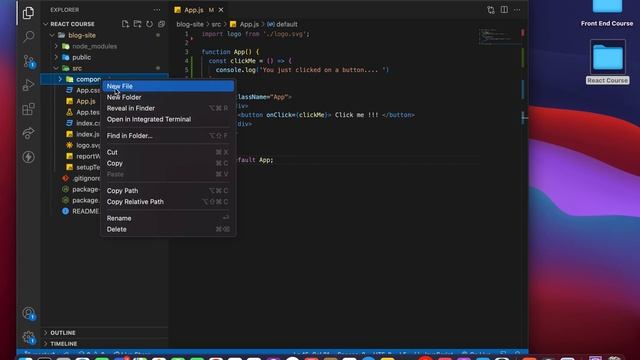The image size is (640, 360).
Task: Open the Run and Debug view
Action: 28,85
